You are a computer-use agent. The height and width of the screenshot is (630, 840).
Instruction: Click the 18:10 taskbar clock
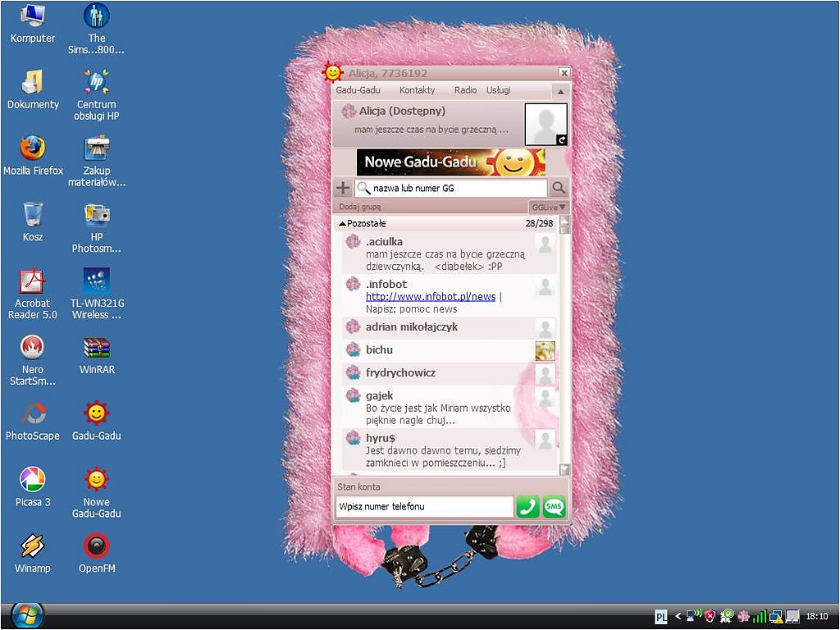tap(816, 617)
